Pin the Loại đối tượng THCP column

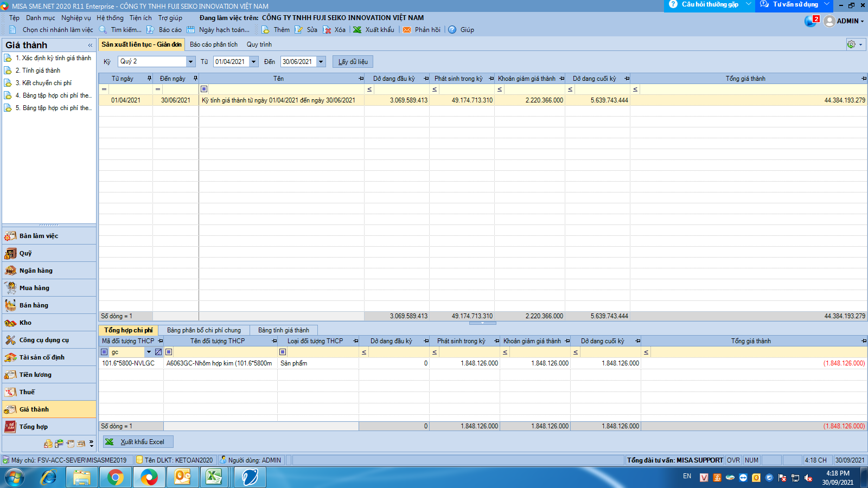click(x=355, y=341)
